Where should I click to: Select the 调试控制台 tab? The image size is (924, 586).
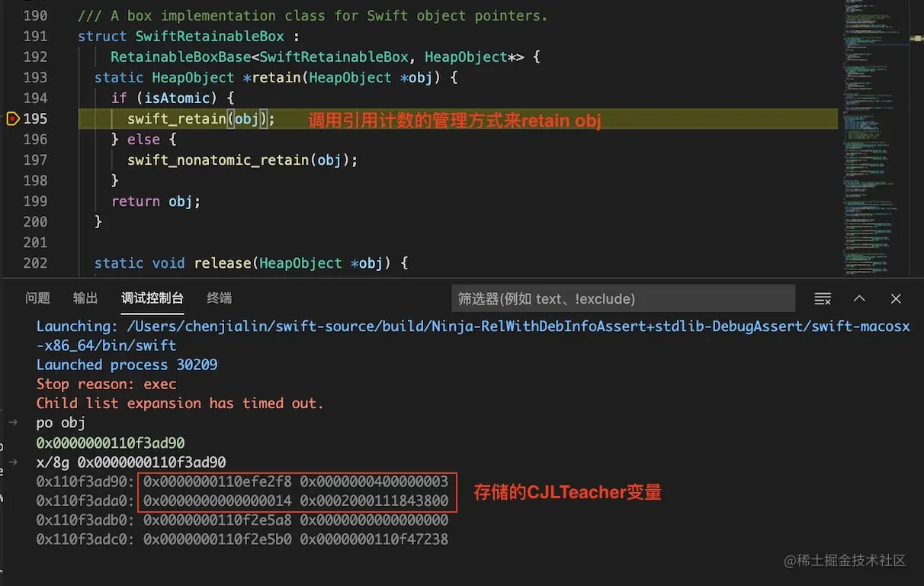coord(152,298)
